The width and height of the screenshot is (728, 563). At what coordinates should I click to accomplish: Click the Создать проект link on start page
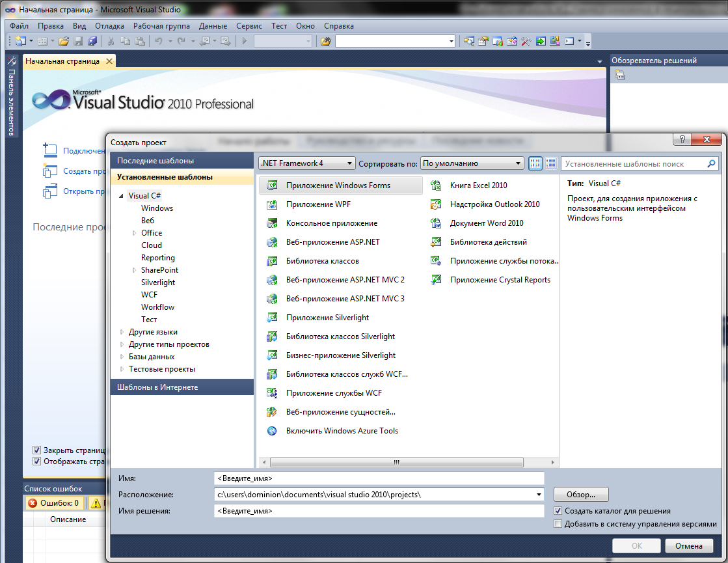coord(84,171)
